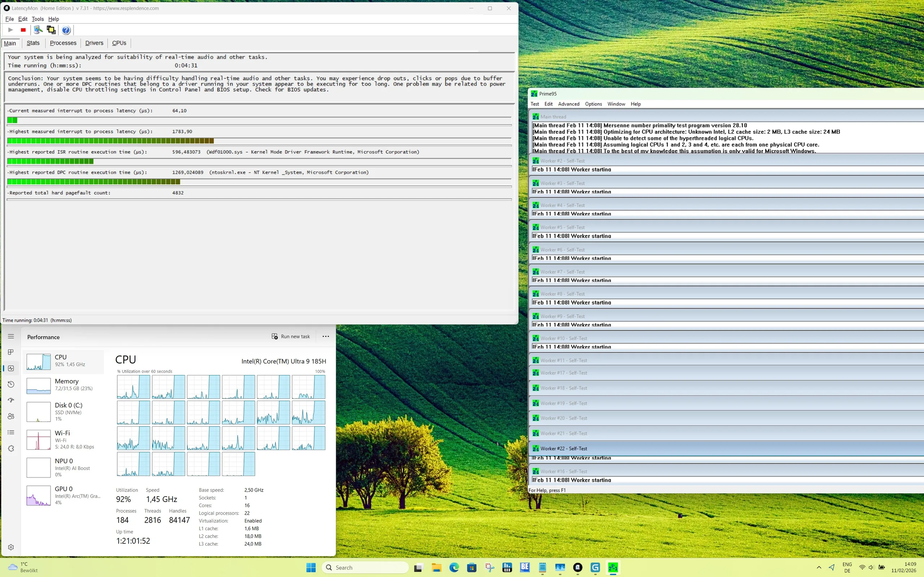The height and width of the screenshot is (577, 924).
Task: Select Worker #22 Self-Test window title
Action: tap(563, 448)
